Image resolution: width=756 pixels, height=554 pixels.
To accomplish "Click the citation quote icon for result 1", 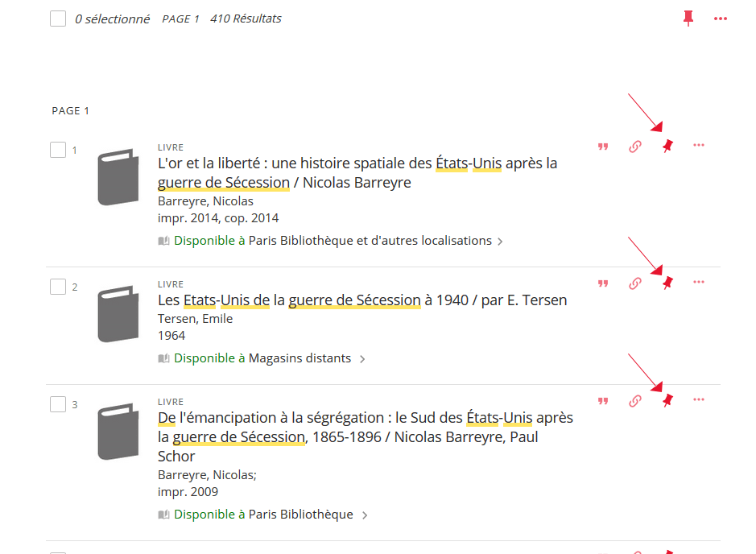I will (x=603, y=147).
